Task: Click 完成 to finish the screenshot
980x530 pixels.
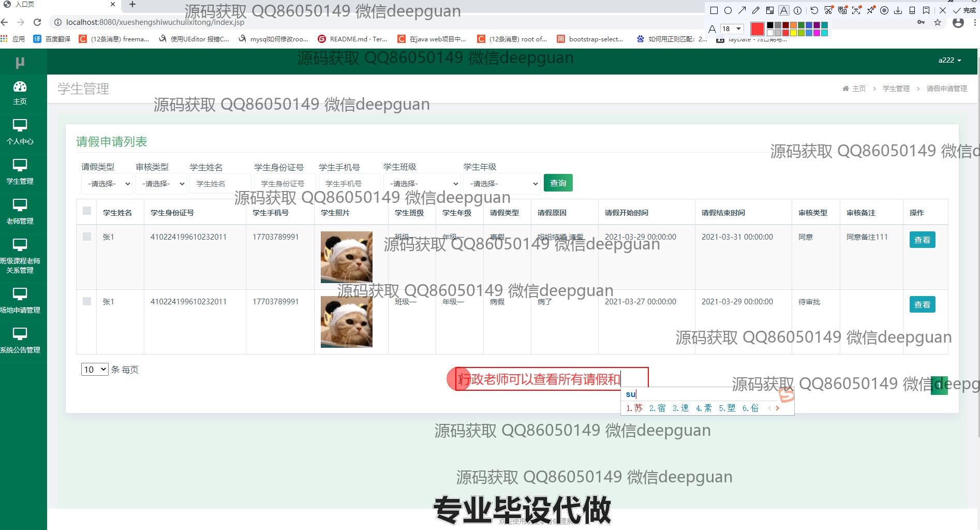Action: pos(965,10)
